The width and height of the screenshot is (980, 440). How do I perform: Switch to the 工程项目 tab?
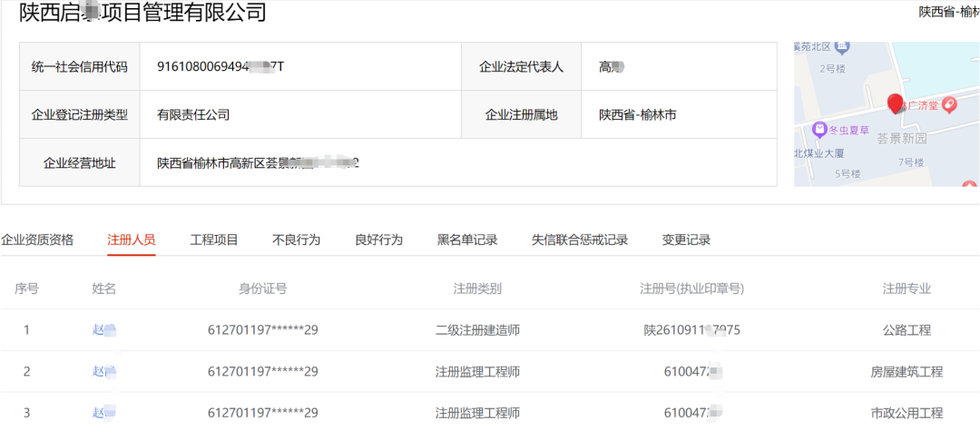[214, 240]
